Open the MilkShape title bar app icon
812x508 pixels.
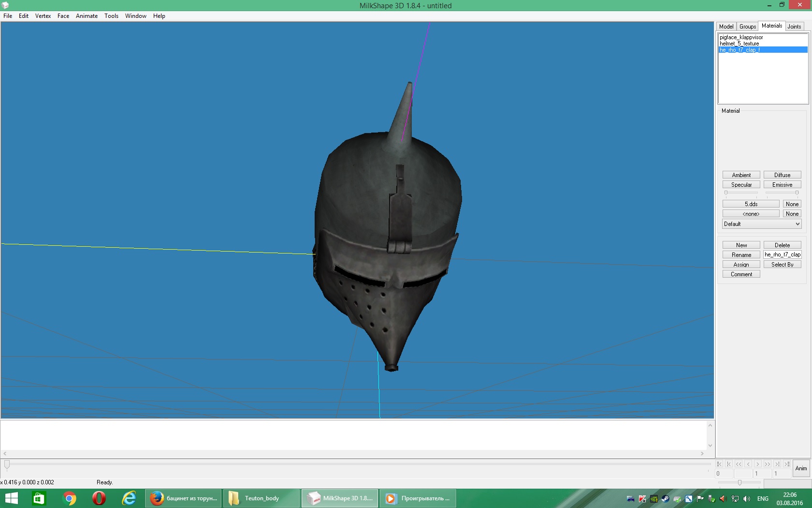[5, 5]
